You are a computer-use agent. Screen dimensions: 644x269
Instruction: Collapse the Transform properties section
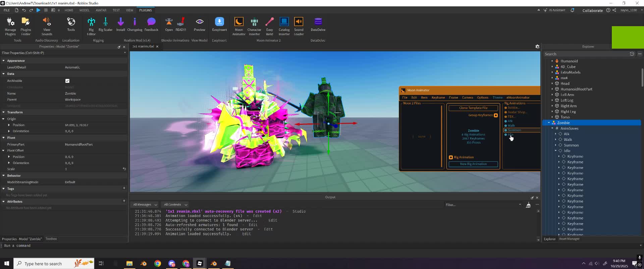3,112
